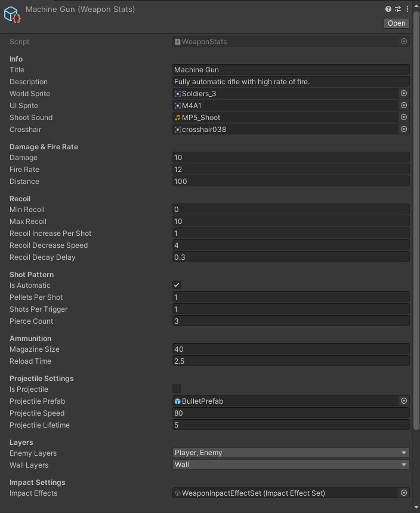The image size is (420, 513).
Task: Click object picker for Projectile Prefab
Action: [404, 401]
